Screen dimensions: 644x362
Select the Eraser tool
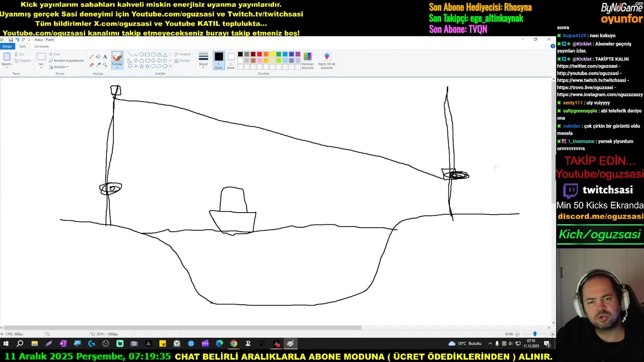[x=91, y=64]
